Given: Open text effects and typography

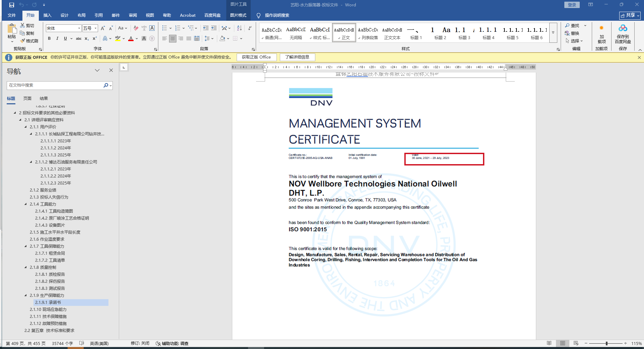Looking at the screenshot, I should pyautogui.click(x=105, y=38).
